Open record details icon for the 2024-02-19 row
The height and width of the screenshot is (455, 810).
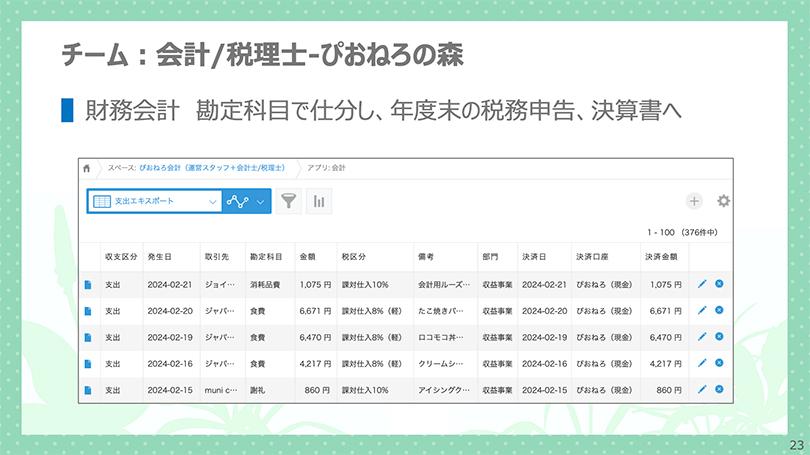pos(88,337)
